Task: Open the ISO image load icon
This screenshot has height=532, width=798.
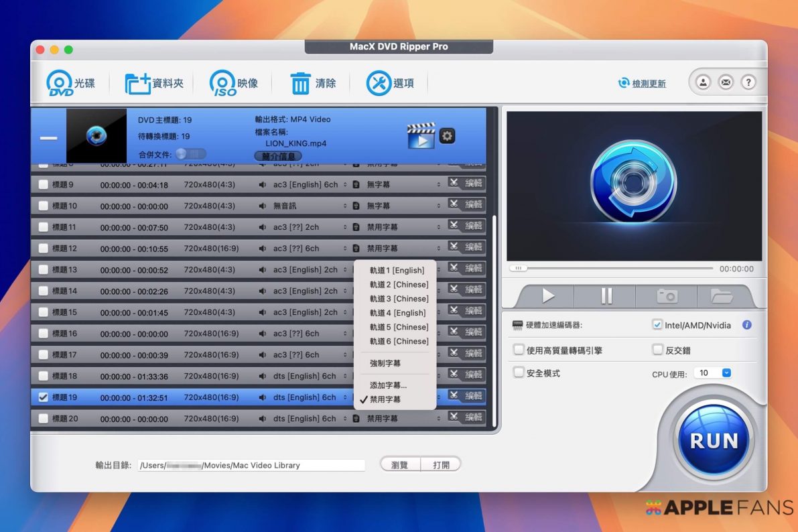Action: coord(222,84)
